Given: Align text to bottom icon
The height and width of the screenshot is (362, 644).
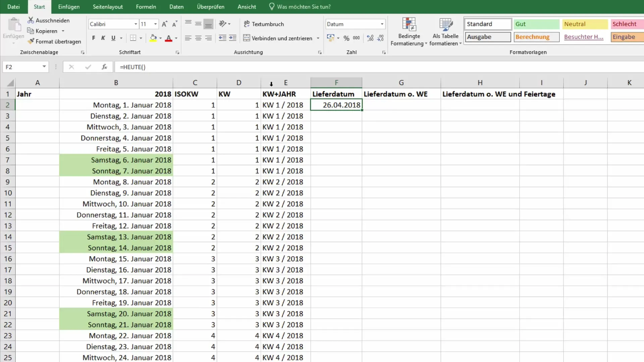Looking at the screenshot, I should [208, 24].
